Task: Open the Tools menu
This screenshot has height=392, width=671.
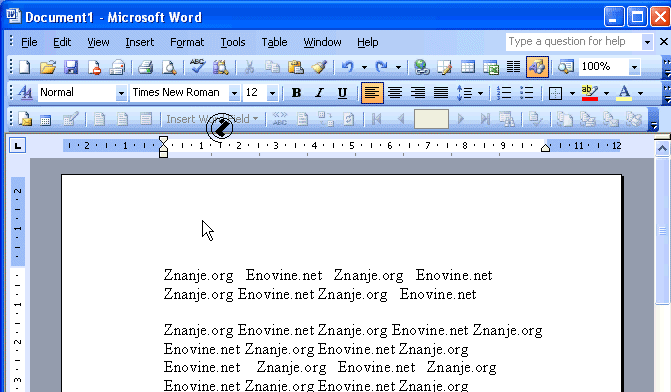Action: pos(233,42)
